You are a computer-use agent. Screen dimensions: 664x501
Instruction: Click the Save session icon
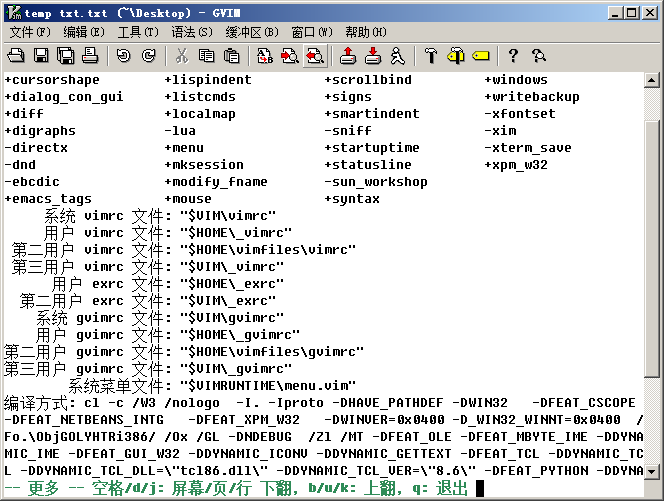coord(373,56)
